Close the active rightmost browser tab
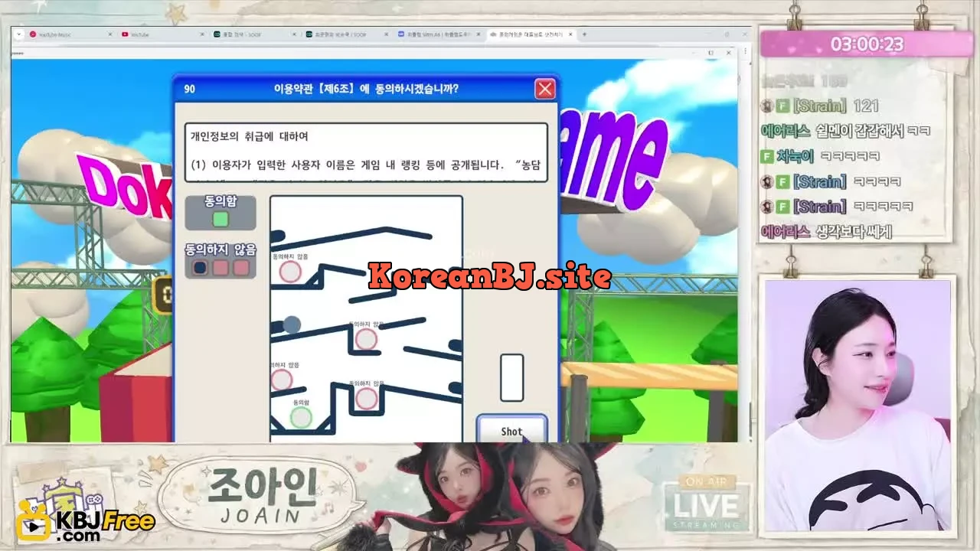 click(570, 34)
